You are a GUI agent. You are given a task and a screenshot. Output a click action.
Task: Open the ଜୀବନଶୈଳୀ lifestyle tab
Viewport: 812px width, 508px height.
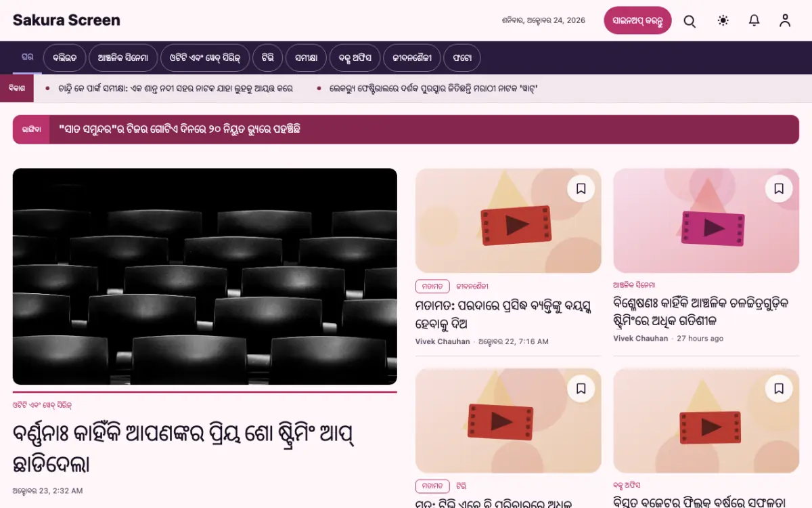pyautogui.click(x=412, y=58)
